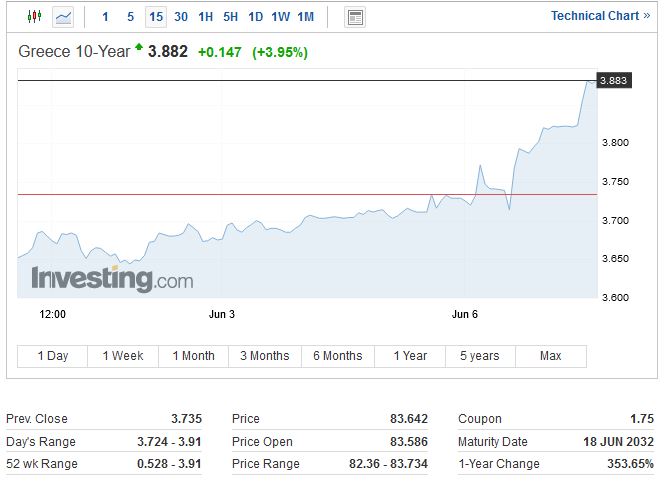Select the area line chart icon
This screenshot has width=665, height=482.
click(x=63, y=17)
